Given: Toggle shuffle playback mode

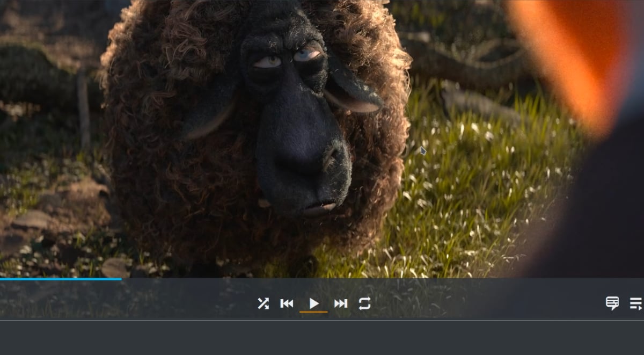Looking at the screenshot, I should (263, 304).
